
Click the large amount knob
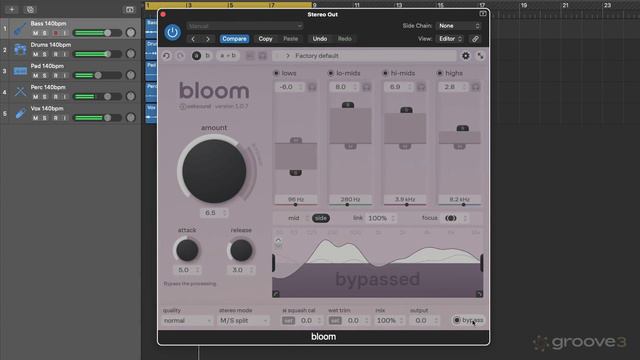pyautogui.click(x=214, y=171)
